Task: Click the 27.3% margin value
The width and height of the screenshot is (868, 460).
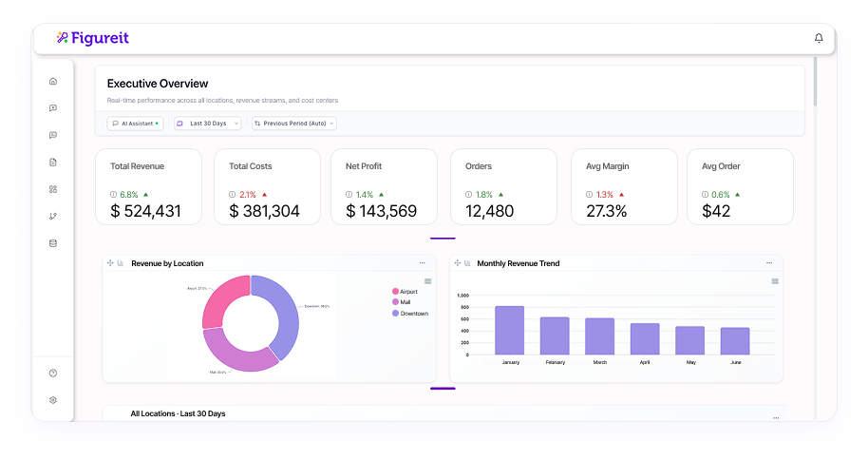Action: (607, 211)
